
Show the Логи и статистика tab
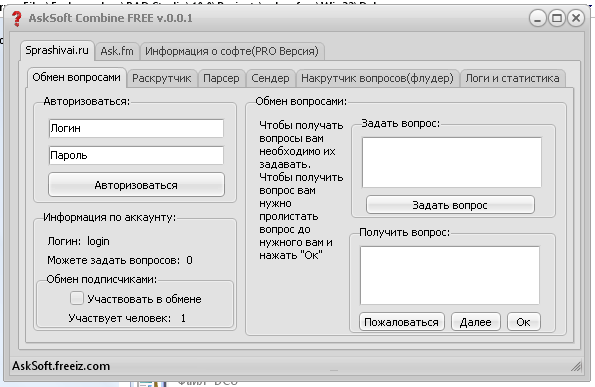tap(512, 78)
